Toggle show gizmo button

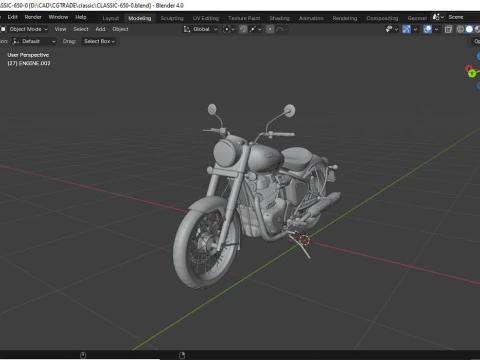pyautogui.click(x=406, y=29)
